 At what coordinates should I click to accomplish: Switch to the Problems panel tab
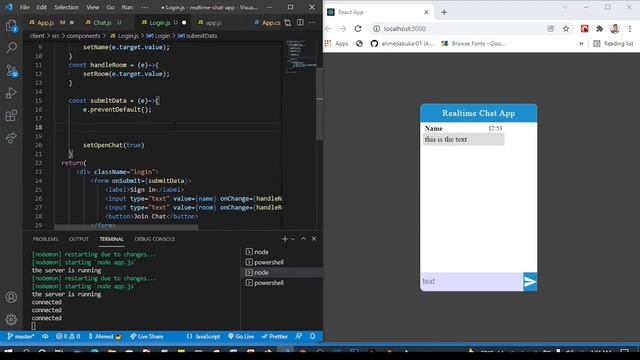[x=45, y=239]
